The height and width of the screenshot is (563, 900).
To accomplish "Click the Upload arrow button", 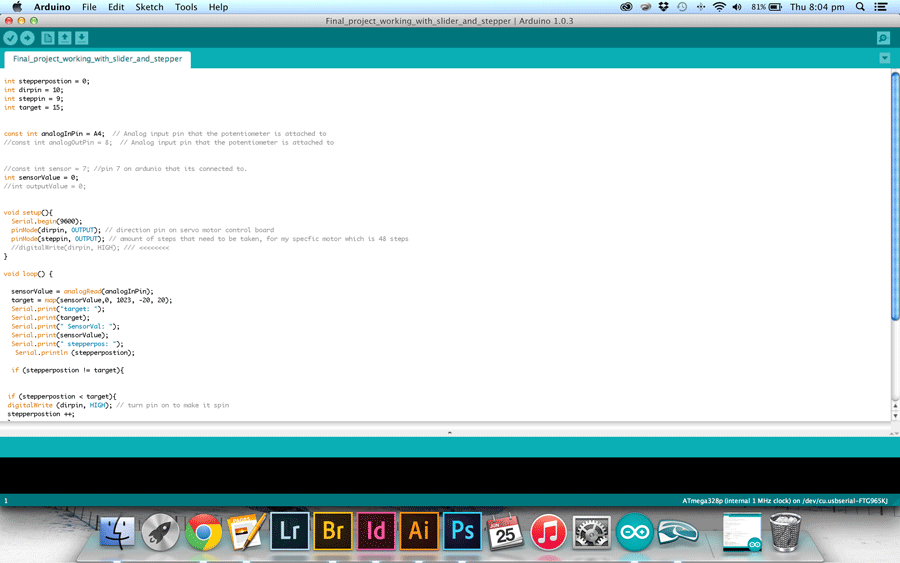I will [27, 38].
